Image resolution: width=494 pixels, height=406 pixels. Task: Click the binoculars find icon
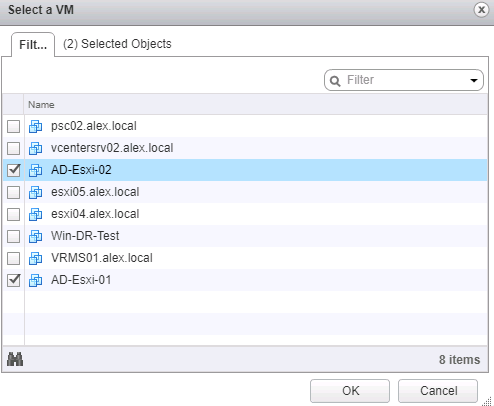click(x=15, y=359)
